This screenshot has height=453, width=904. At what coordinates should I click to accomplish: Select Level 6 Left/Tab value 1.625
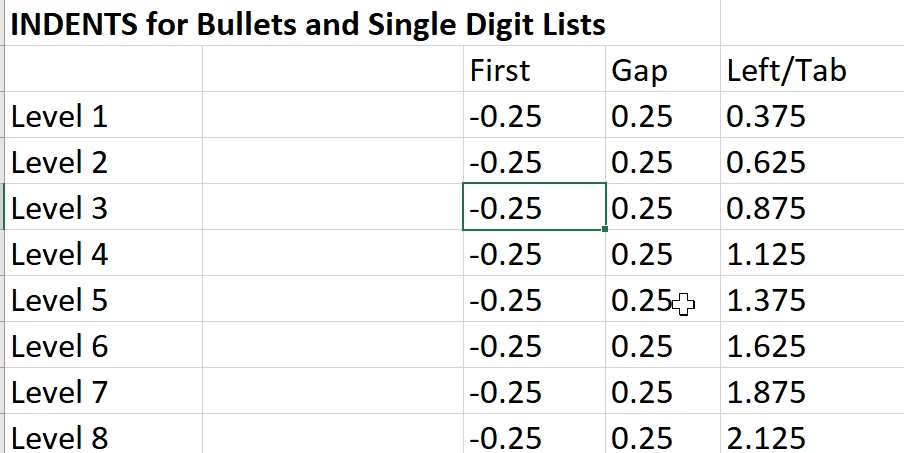coord(812,346)
